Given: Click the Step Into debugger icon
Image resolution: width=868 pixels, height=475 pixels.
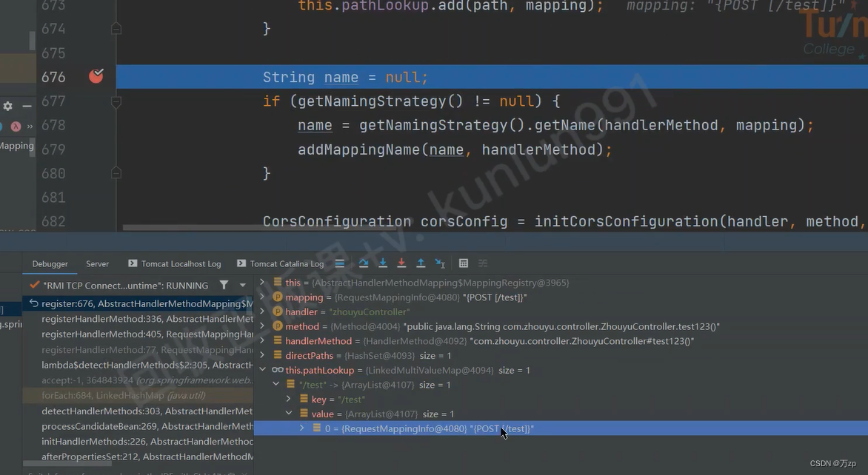Looking at the screenshot, I should 382,263.
